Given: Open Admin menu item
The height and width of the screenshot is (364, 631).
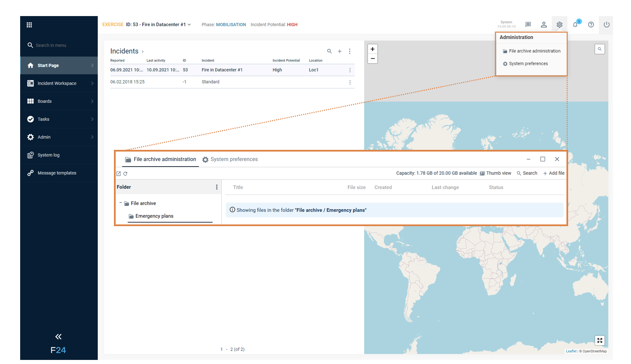Looking at the screenshot, I should coord(59,137).
